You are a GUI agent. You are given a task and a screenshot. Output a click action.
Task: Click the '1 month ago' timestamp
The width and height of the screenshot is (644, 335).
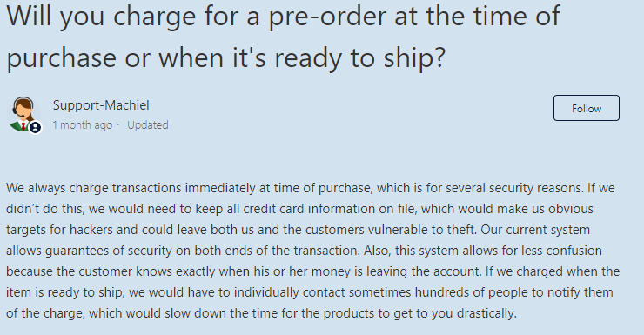pos(82,124)
